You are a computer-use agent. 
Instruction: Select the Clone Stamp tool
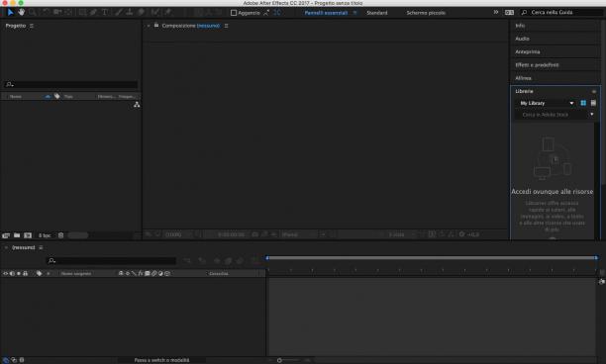[x=130, y=12]
